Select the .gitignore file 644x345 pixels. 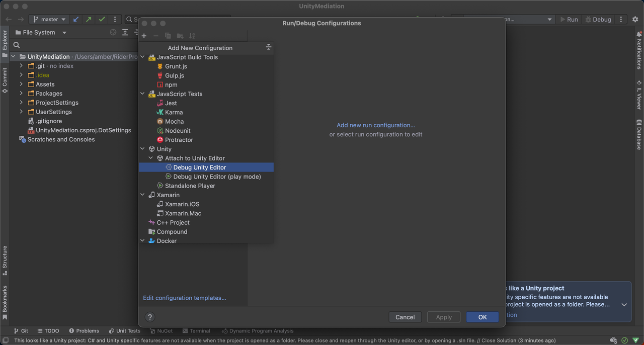click(45, 121)
